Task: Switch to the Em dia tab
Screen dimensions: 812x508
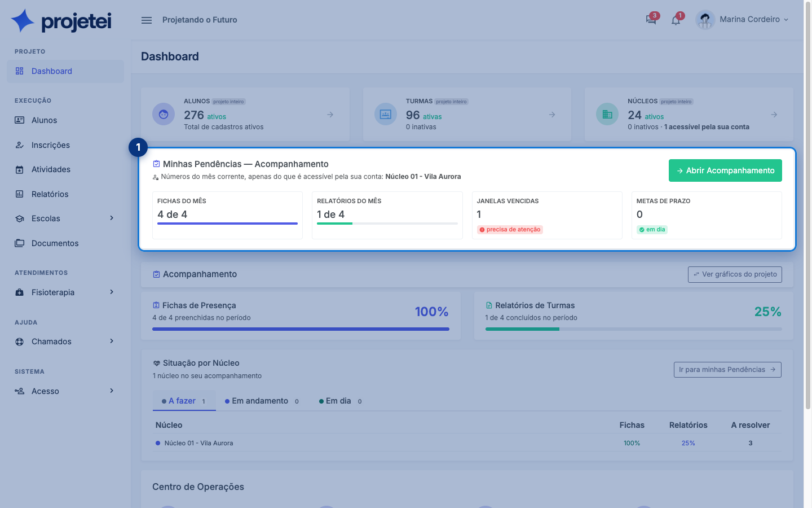Action: click(341, 401)
